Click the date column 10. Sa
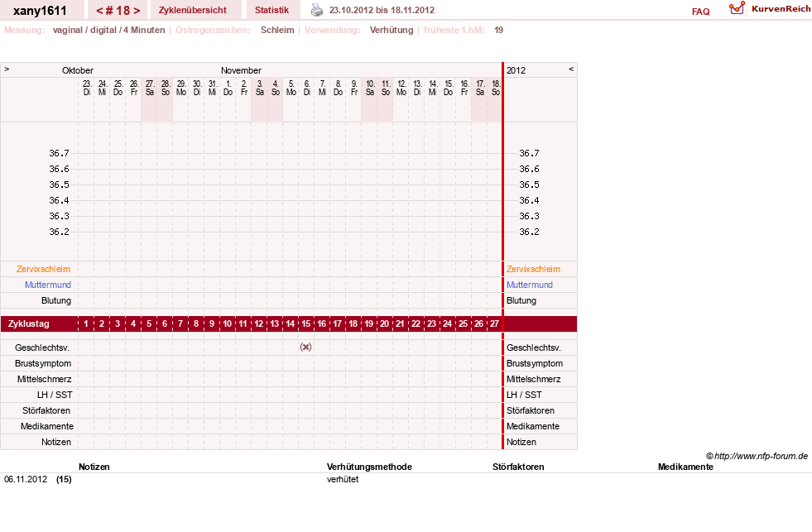The image size is (812, 532). click(370, 88)
